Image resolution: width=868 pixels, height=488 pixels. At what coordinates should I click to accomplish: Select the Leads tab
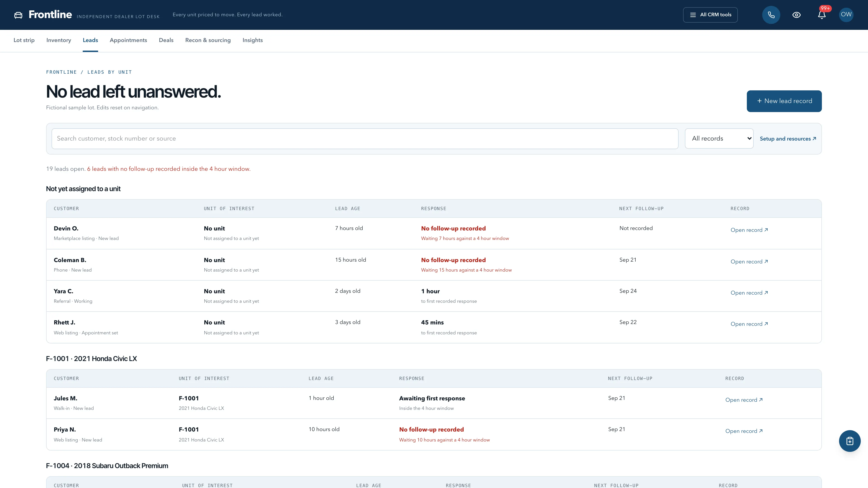90,40
